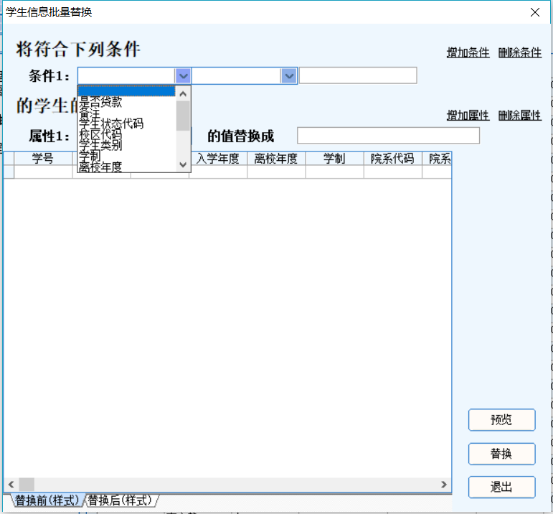The height and width of the screenshot is (515, 554).
Task: Click the dropdown list scroll up arrow
Action: pos(183,94)
